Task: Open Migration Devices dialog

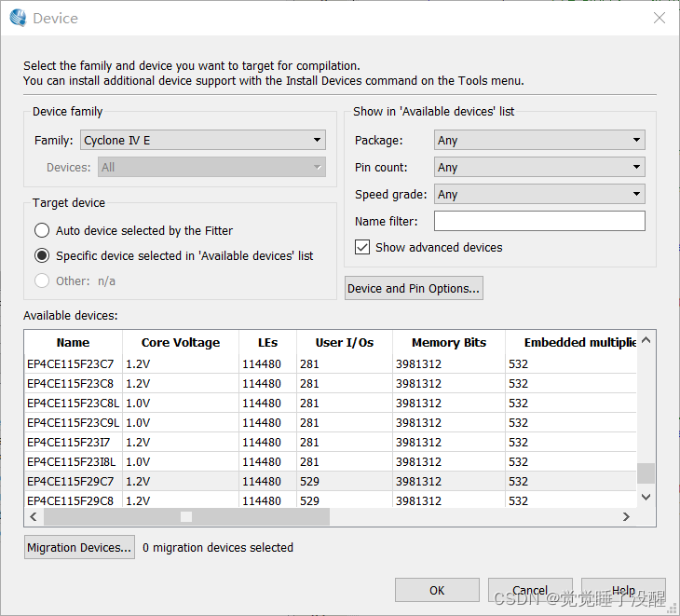Action: click(79, 547)
